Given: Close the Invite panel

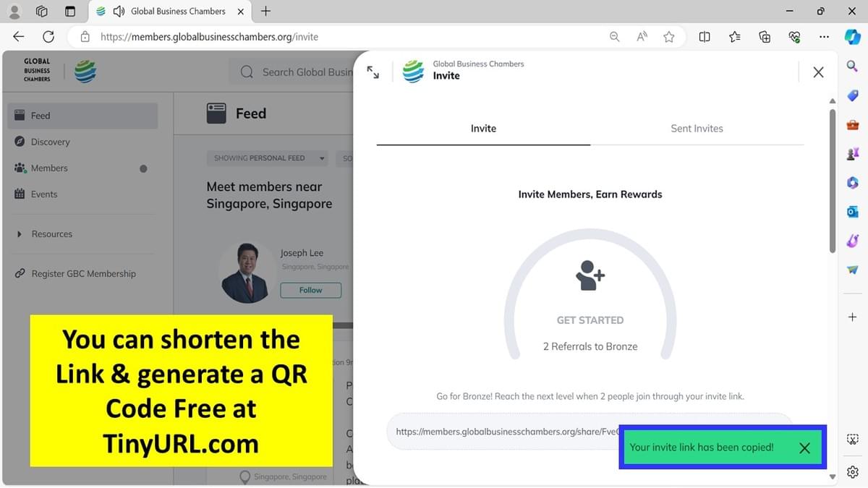Looking at the screenshot, I should [x=818, y=72].
